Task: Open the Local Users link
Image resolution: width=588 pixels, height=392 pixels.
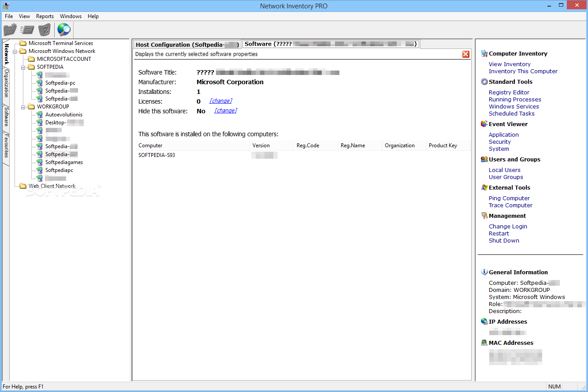Action: point(505,170)
